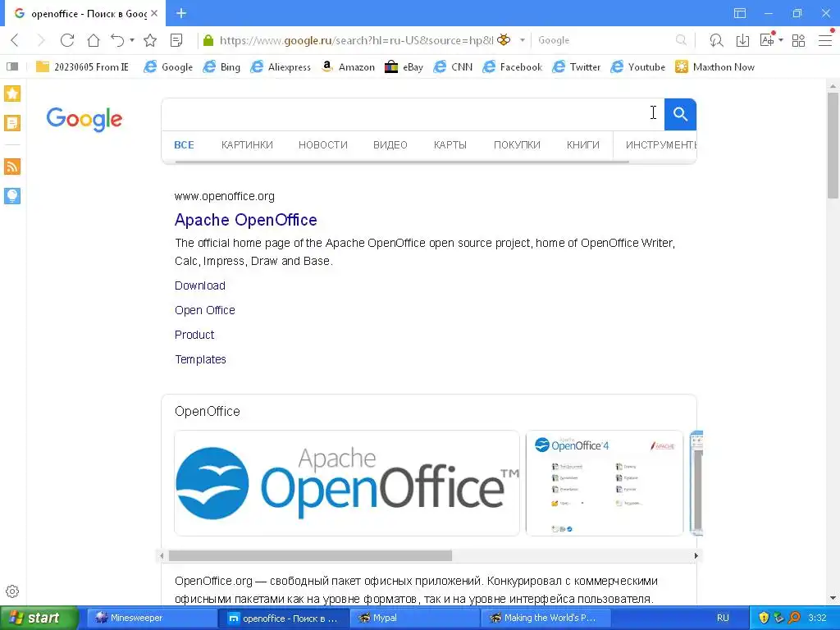Open the notes sidebar icon
The image size is (840, 630).
pos(12,123)
